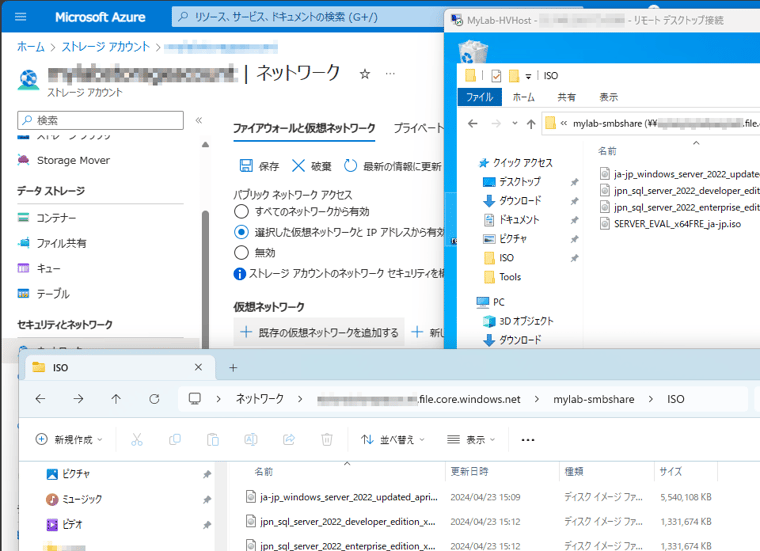The height and width of the screenshot is (551, 760).
Task: Click the 保存 save button
Action: [x=259, y=166]
